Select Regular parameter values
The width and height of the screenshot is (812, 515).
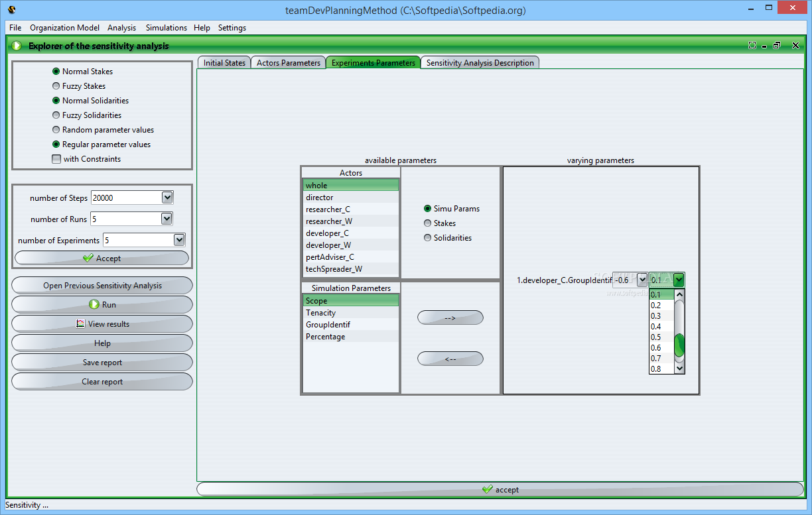coord(56,144)
